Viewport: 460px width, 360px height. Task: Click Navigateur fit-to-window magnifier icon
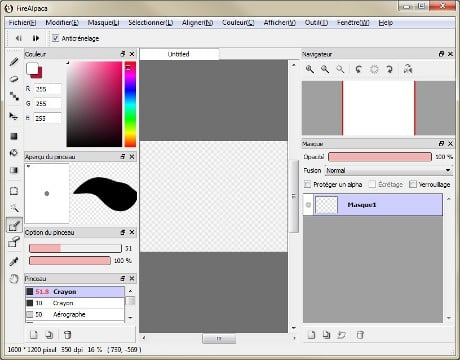pyautogui.click(x=340, y=69)
